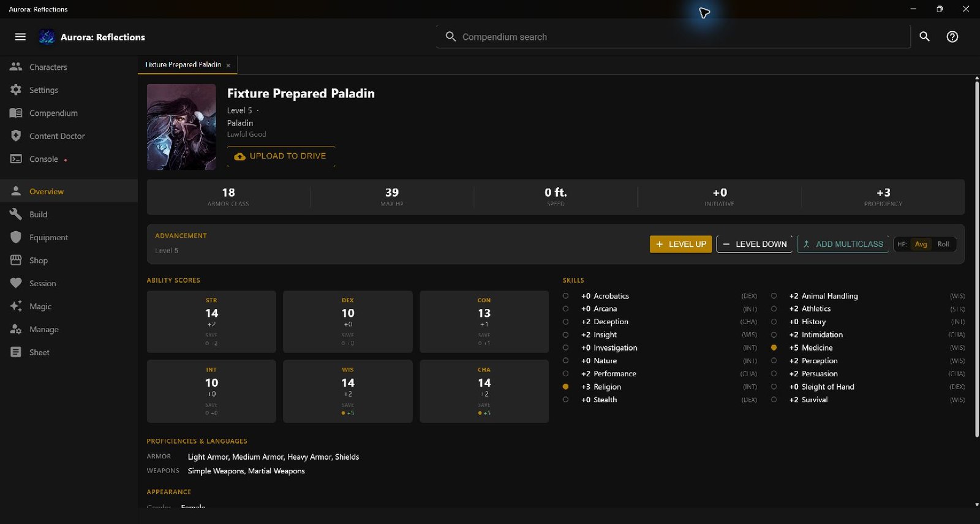Toggle Stealth skill proficiency circle

(565, 400)
